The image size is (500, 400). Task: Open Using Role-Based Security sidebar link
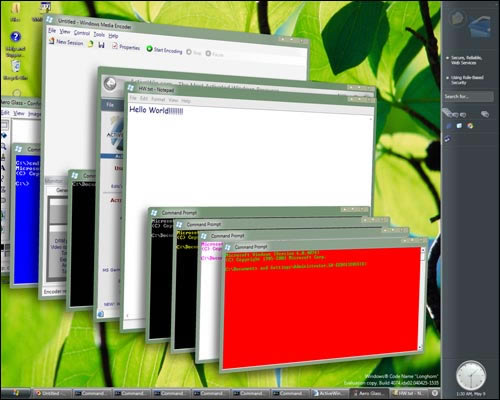467,80
